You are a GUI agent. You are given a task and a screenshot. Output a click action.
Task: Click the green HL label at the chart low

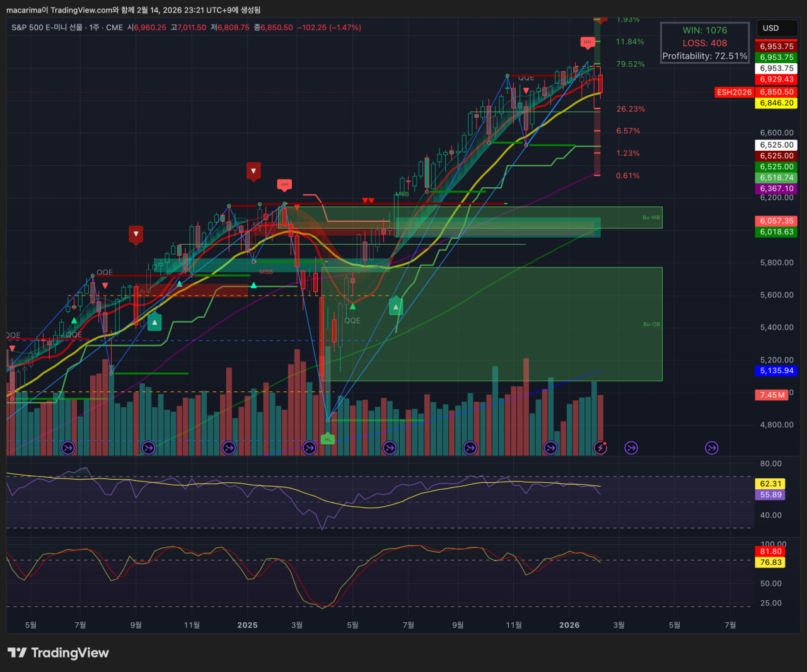tap(327, 439)
